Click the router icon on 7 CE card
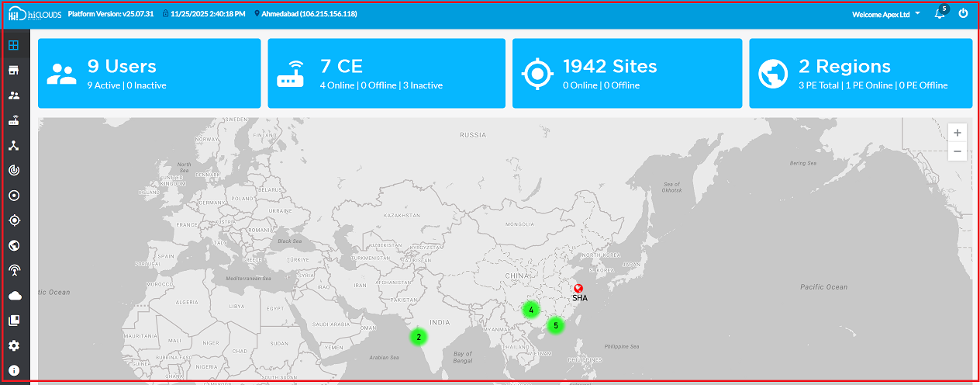The width and height of the screenshot is (980, 385). 292,75
